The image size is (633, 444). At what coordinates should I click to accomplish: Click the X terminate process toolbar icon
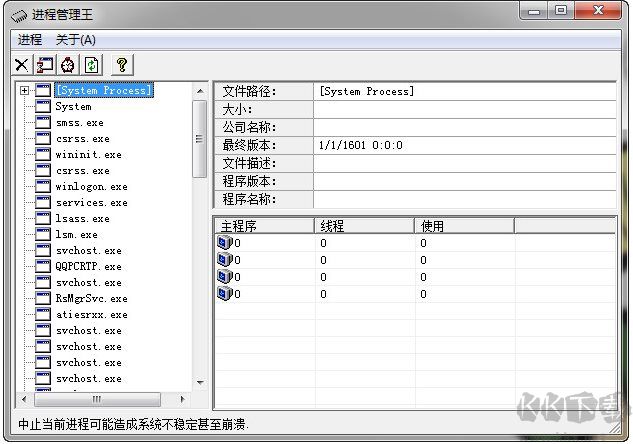pos(22,65)
